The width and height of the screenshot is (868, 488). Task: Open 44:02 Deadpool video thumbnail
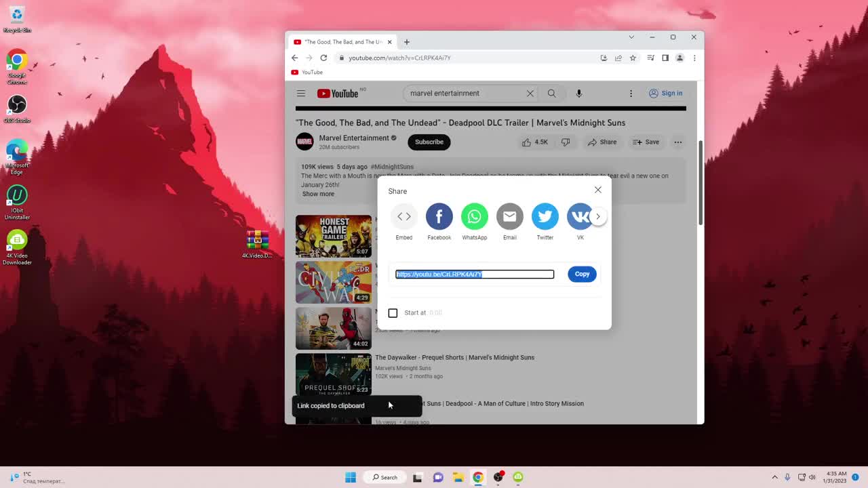[334, 328]
